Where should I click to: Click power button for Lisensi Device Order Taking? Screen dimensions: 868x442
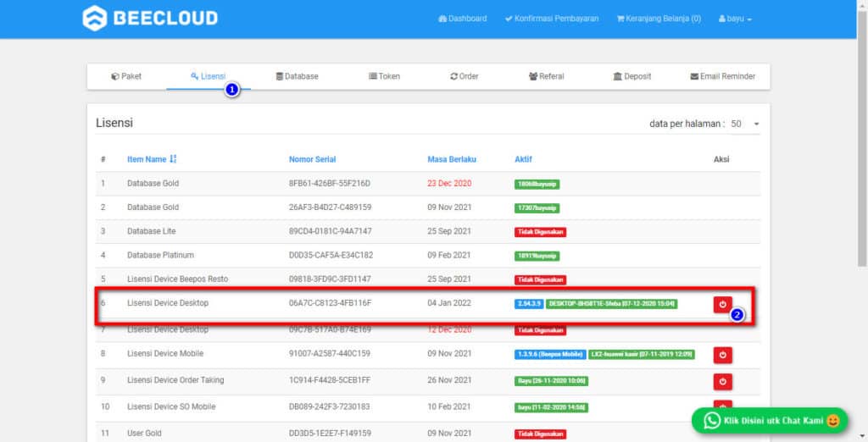[722, 381]
